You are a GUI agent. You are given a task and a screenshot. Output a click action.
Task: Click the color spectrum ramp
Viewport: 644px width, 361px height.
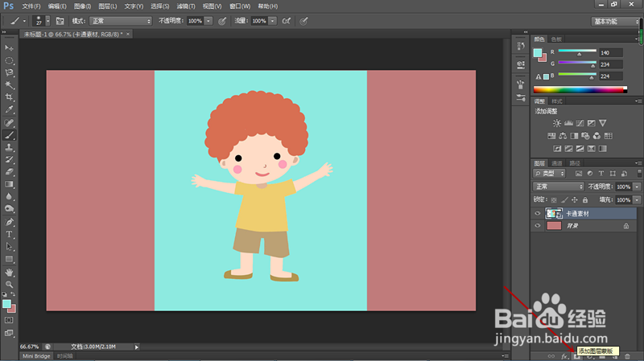click(580, 89)
